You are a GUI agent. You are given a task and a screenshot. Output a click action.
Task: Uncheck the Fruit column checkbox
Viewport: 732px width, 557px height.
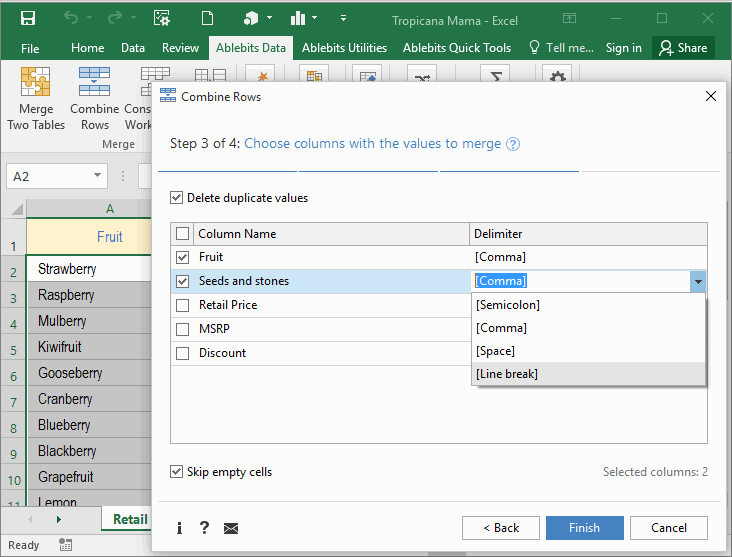183,257
